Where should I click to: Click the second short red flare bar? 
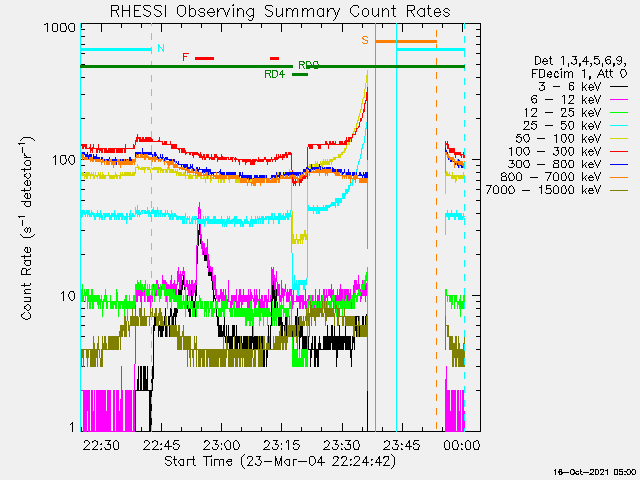pos(275,58)
